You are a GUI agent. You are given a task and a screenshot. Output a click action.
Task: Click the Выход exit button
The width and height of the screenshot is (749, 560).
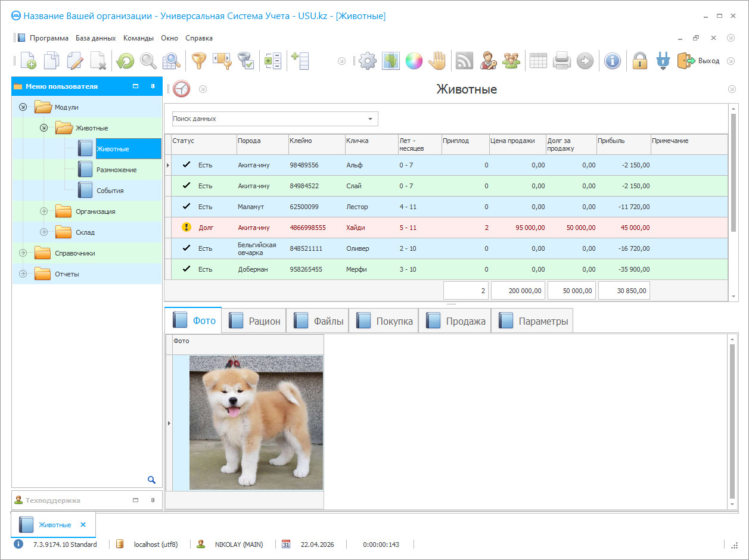pos(698,61)
